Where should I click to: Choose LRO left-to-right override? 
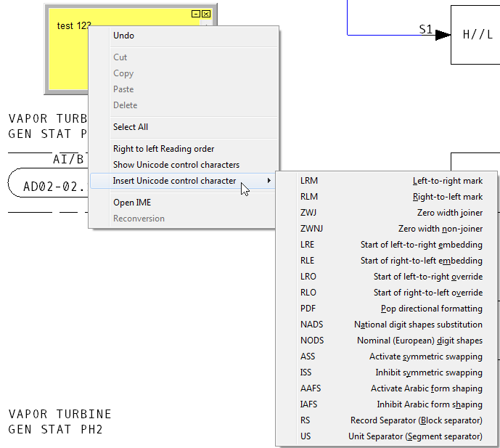pyautogui.click(x=387, y=277)
